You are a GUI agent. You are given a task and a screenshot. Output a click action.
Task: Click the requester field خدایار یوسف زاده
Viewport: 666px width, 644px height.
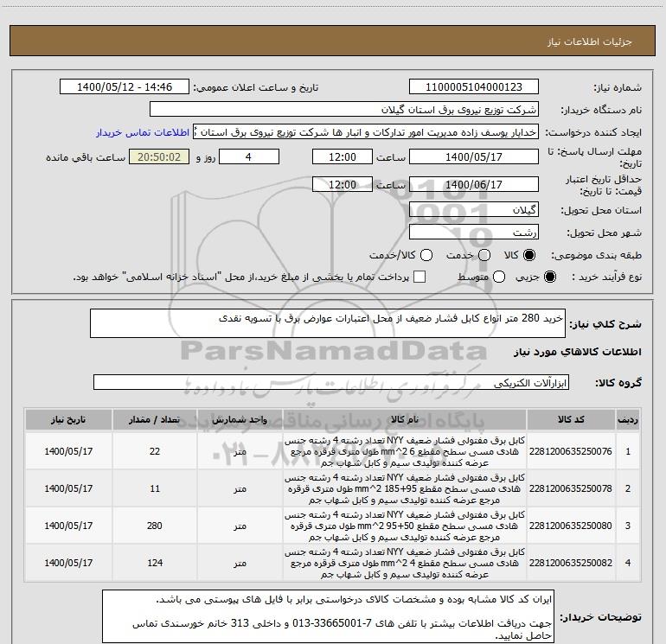(366, 131)
